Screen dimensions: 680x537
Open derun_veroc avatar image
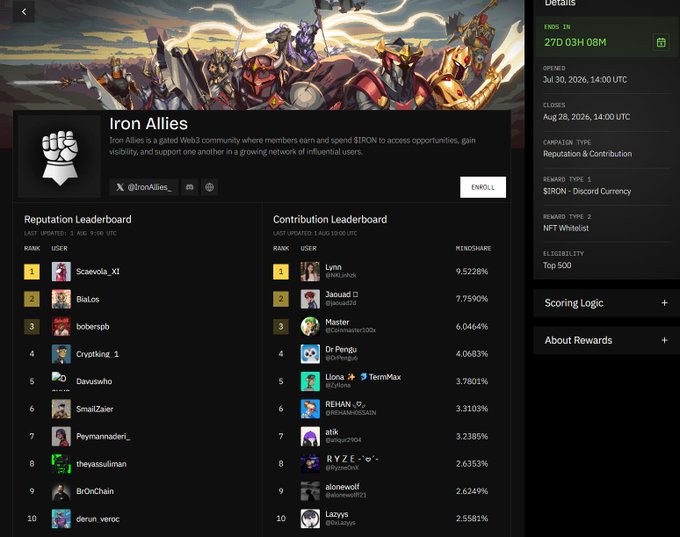pos(61,519)
